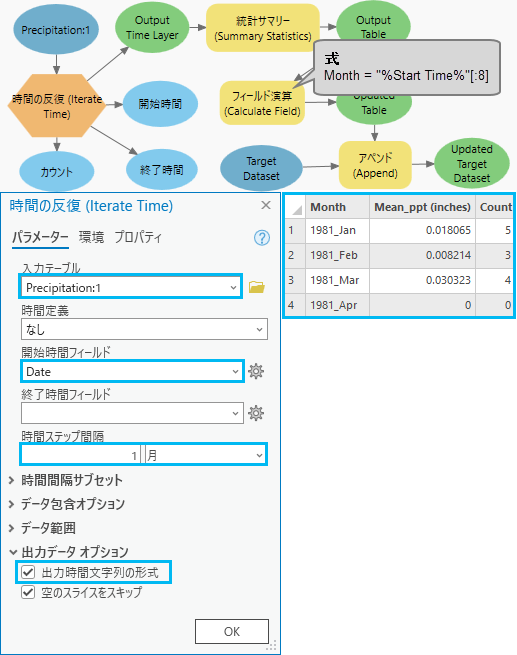Collapse the 出力データ オプション section
517x655 pixels.
[69, 552]
